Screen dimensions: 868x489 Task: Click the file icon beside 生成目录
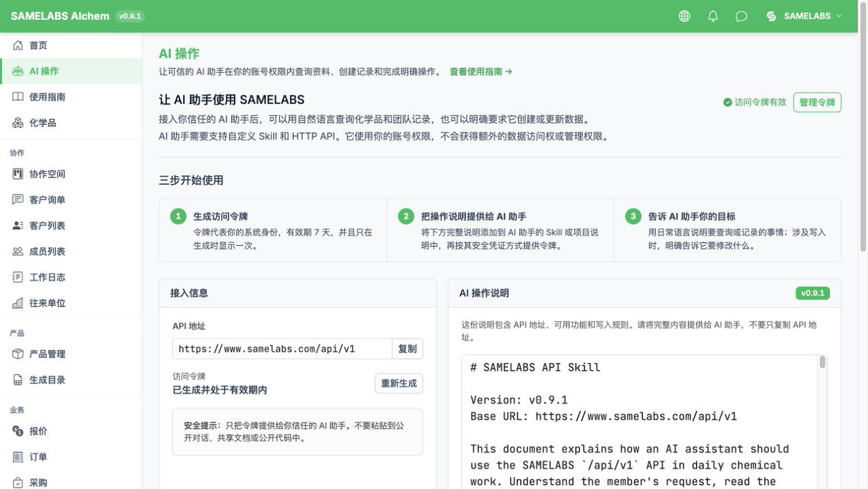pos(18,380)
